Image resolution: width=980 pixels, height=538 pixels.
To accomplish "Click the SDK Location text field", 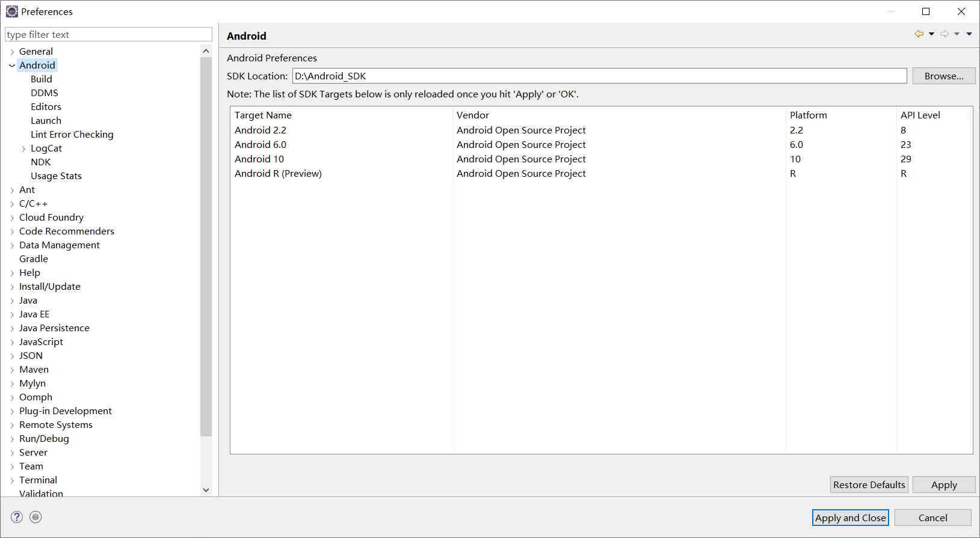I will point(599,76).
